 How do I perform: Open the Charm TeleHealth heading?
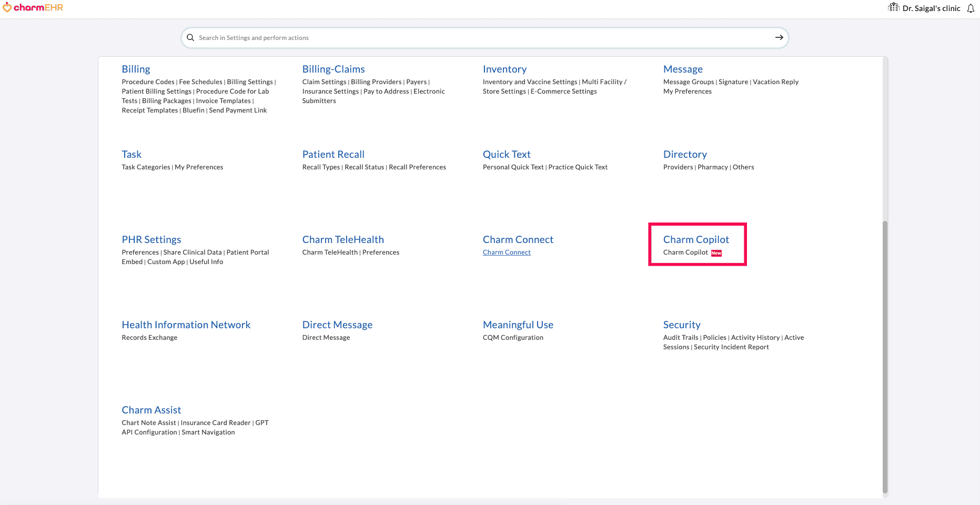coord(343,239)
